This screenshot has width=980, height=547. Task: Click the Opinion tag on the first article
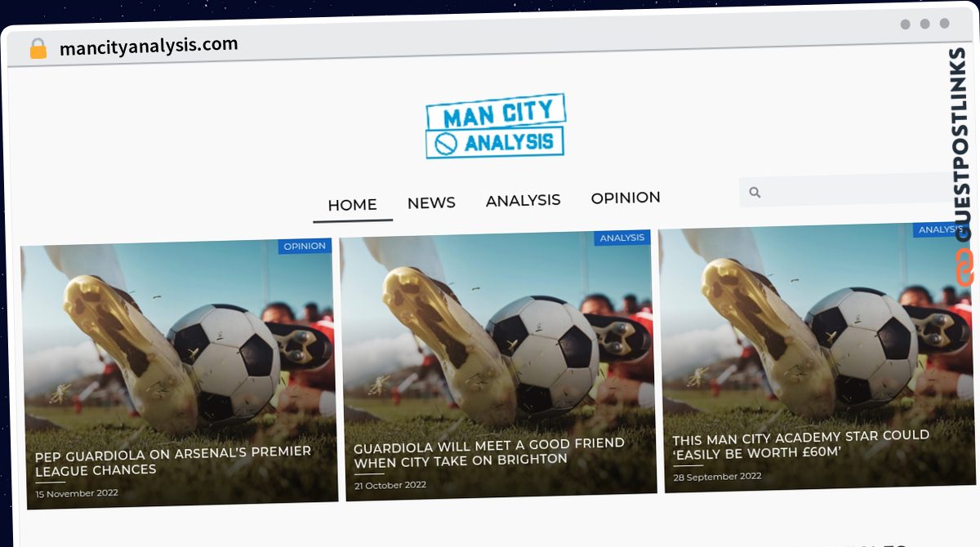pos(305,246)
